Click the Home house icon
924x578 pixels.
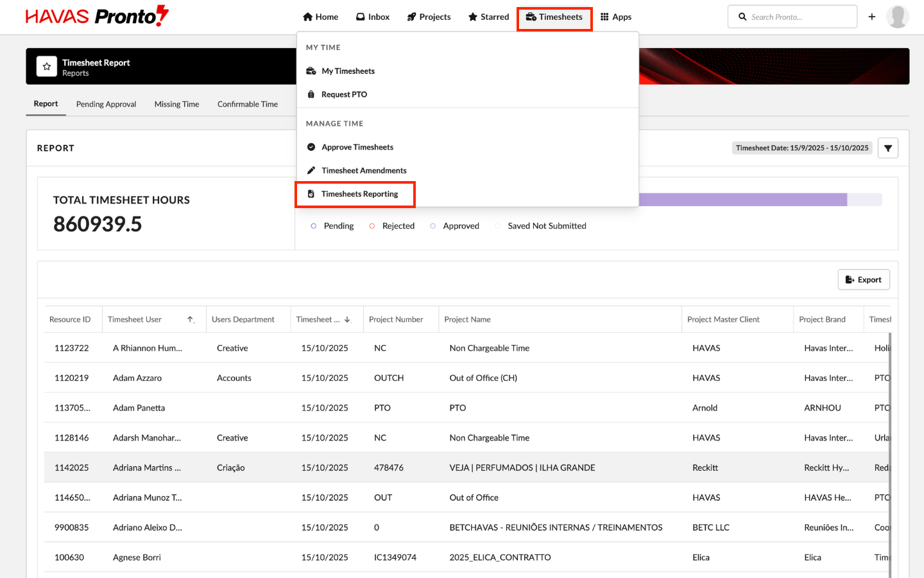(x=308, y=17)
